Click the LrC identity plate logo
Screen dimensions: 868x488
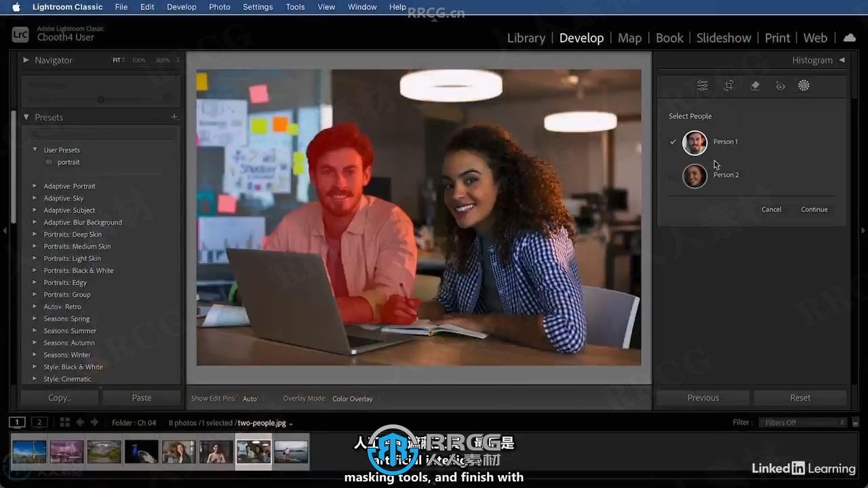pyautogui.click(x=20, y=34)
